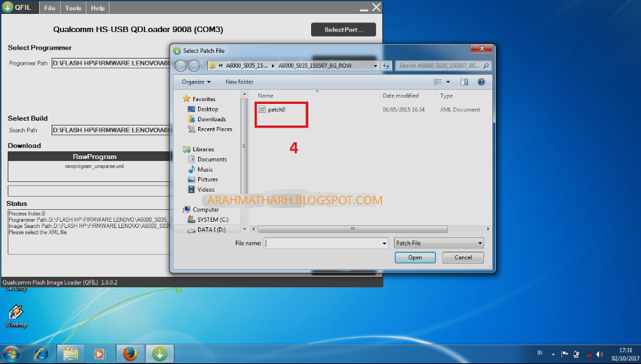The image size is (641, 364).
Task: Open Windows Explorer from taskbar
Action: [70, 354]
